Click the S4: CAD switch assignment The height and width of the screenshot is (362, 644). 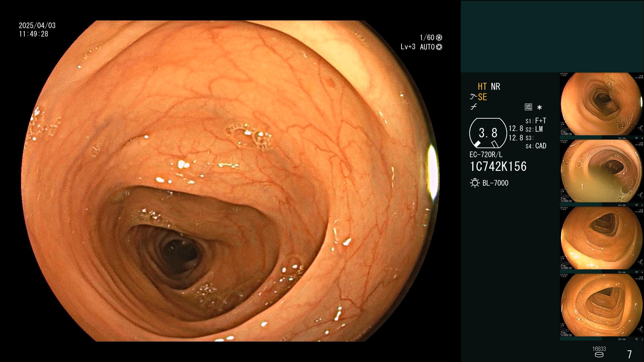[536, 146]
